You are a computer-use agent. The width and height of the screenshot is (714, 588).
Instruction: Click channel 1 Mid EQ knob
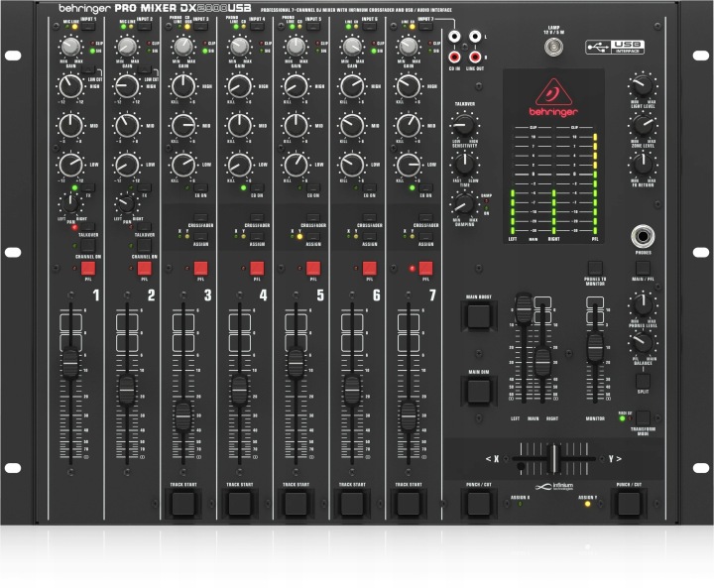coord(70,126)
